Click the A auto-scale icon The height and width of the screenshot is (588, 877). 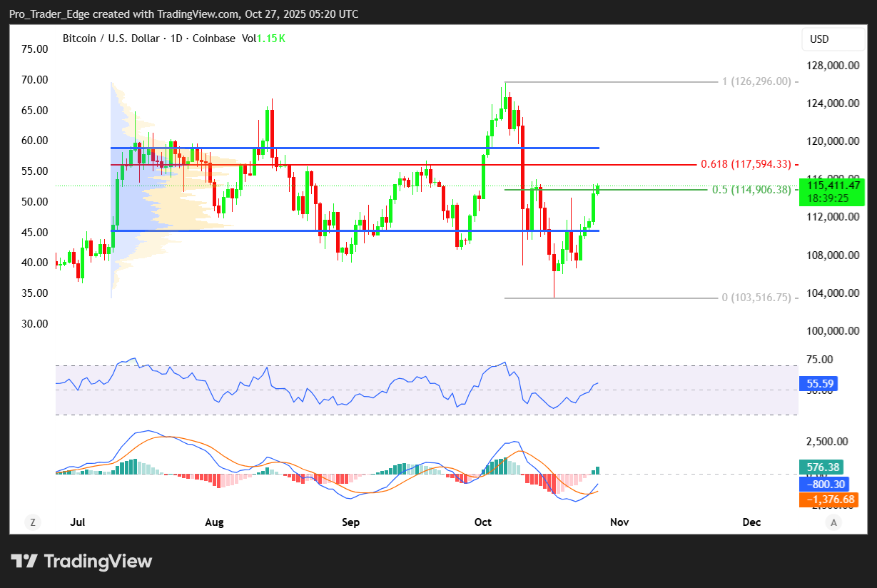(833, 522)
